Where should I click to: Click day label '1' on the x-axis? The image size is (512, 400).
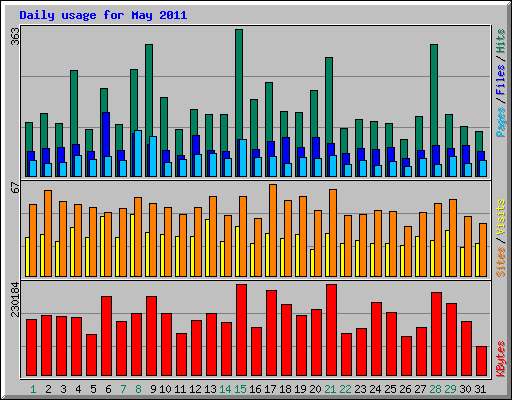point(33,389)
